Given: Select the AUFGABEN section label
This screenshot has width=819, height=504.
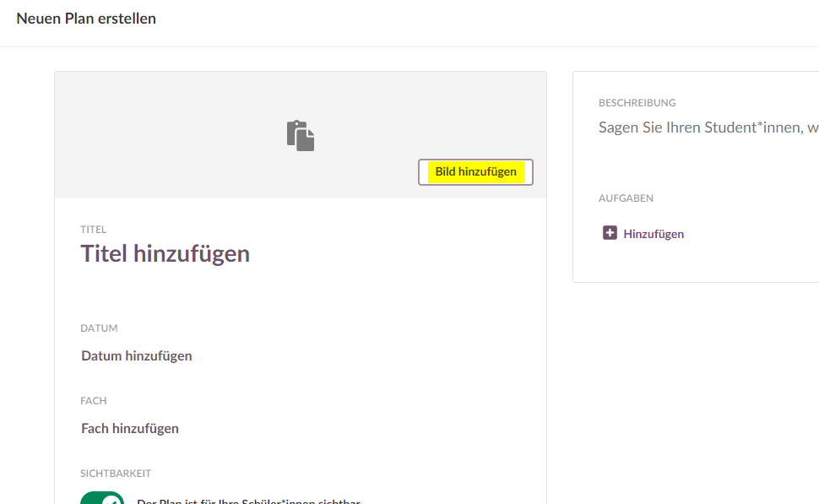Looking at the screenshot, I should coord(626,198).
